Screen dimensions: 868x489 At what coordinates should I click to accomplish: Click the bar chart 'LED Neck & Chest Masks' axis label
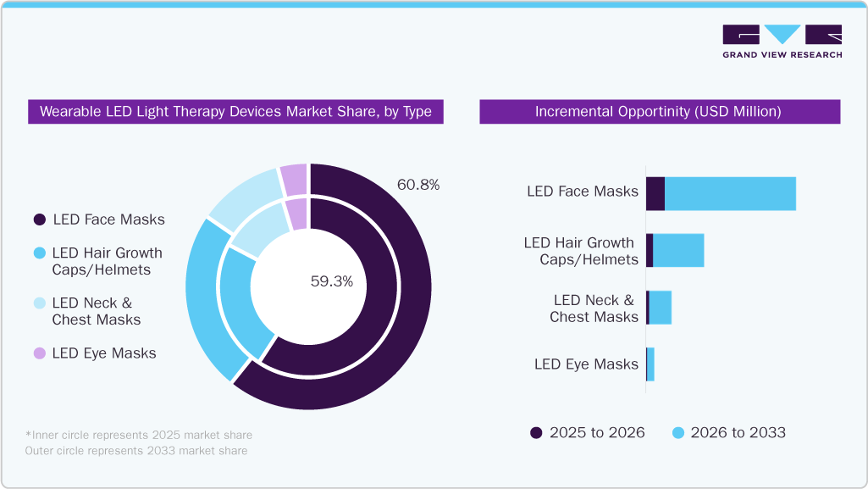(x=594, y=308)
